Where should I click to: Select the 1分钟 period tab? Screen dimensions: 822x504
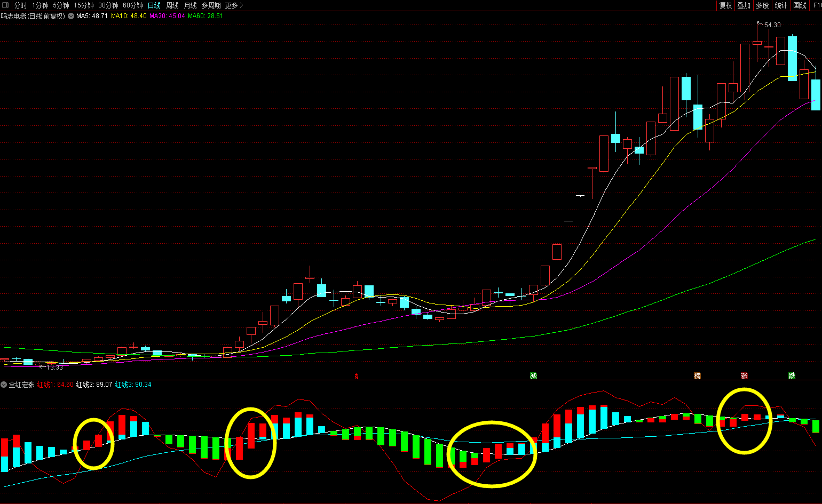pos(40,5)
